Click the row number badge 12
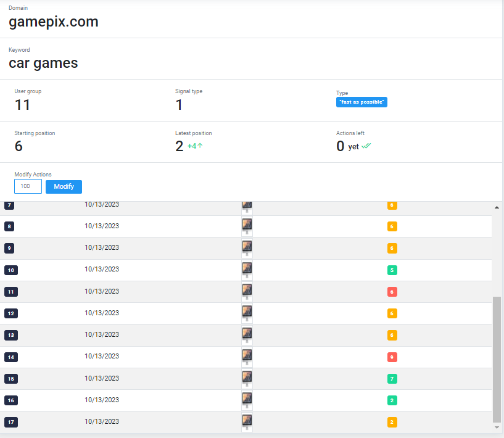This screenshot has width=504, height=438. pyautogui.click(x=11, y=313)
